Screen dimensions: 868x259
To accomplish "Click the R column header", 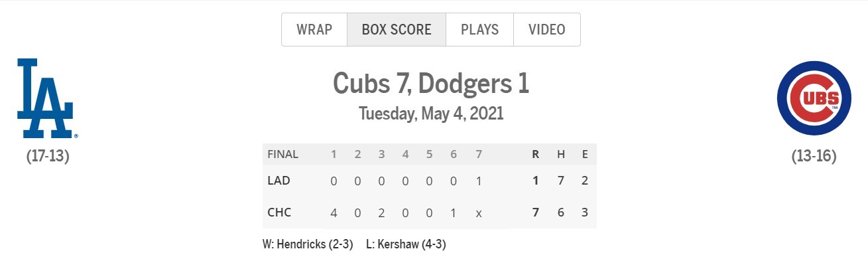I will (x=535, y=154).
